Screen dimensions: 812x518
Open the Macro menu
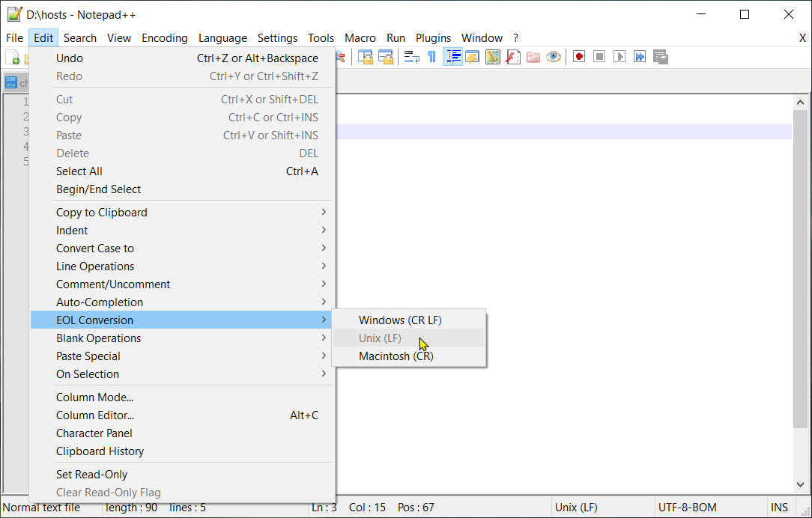pyautogui.click(x=360, y=37)
